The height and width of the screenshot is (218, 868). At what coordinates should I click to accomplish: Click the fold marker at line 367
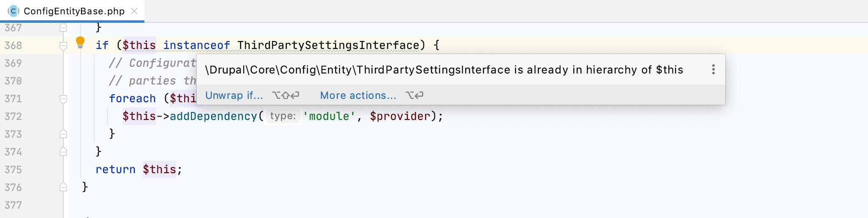(x=63, y=28)
